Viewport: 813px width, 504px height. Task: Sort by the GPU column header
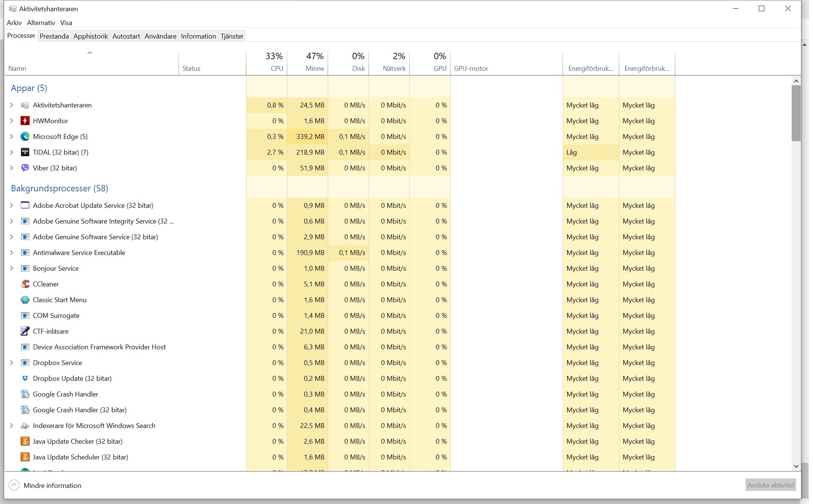(x=430, y=63)
